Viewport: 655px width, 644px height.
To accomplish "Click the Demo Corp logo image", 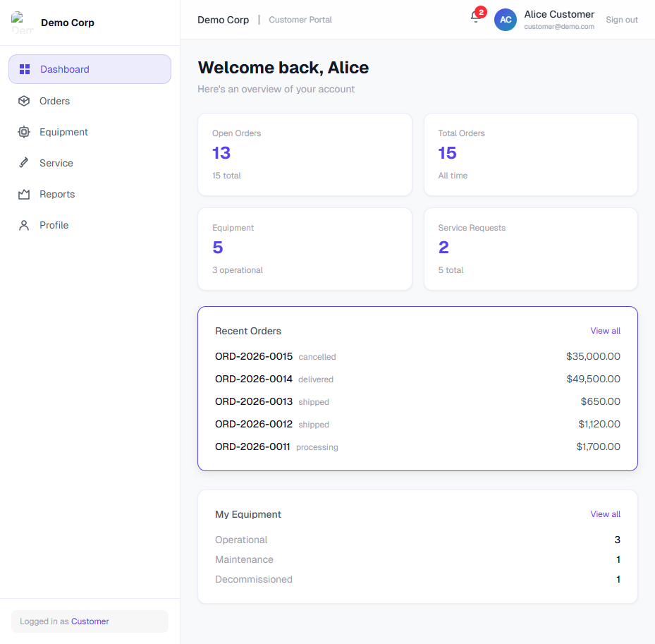I will tap(22, 23).
